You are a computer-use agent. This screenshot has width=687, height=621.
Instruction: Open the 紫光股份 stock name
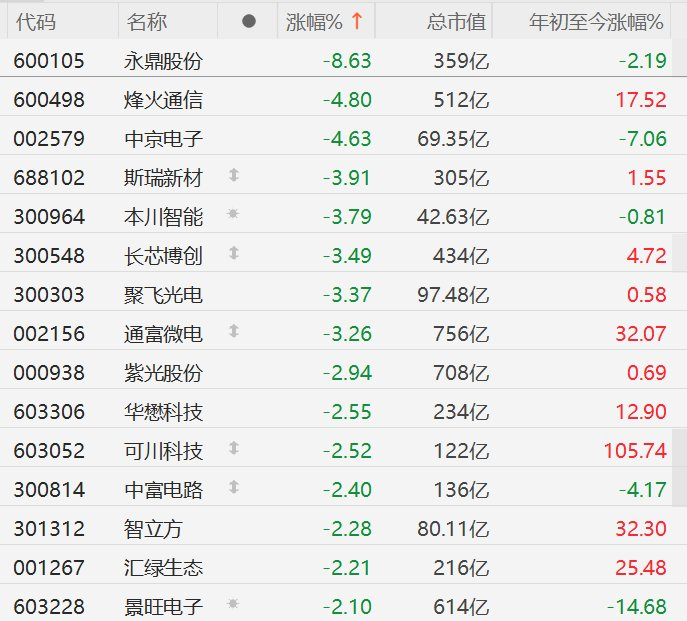[163, 373]
